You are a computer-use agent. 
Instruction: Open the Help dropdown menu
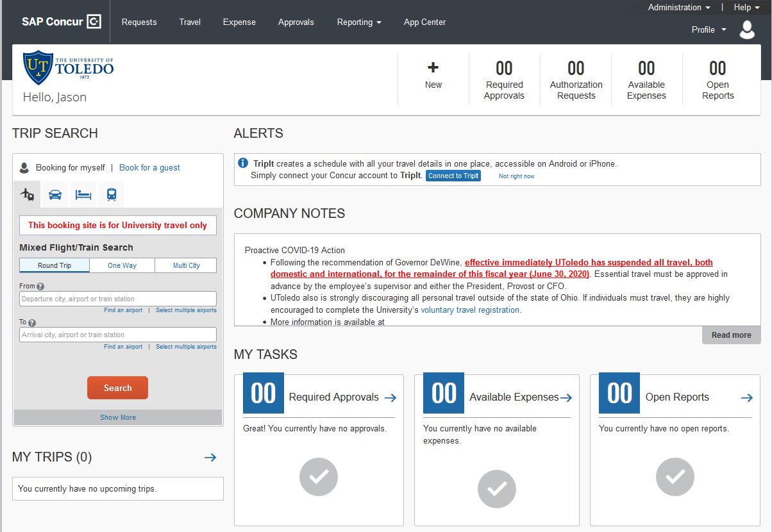[x=746, y=8]
